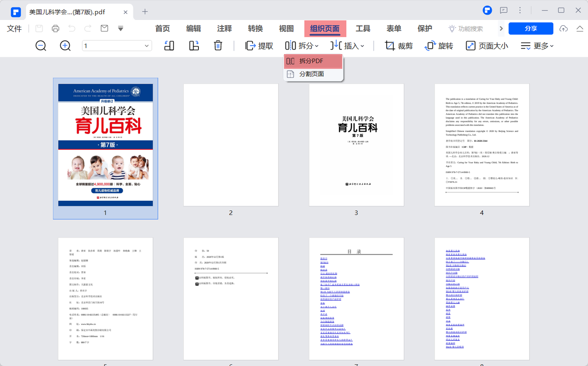This screenshot has width=588, height=366.
Task: Click the blue account avatar icon
Action: (x=487, y=11)
